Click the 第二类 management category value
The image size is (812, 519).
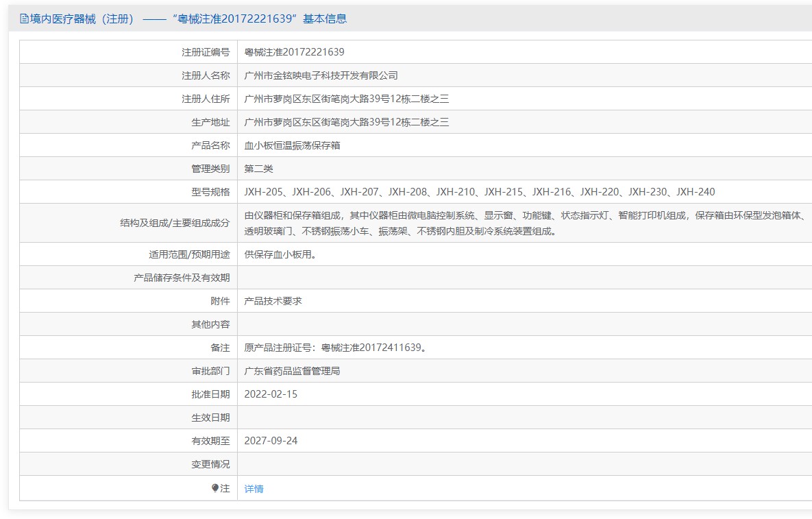pos(258,169)
